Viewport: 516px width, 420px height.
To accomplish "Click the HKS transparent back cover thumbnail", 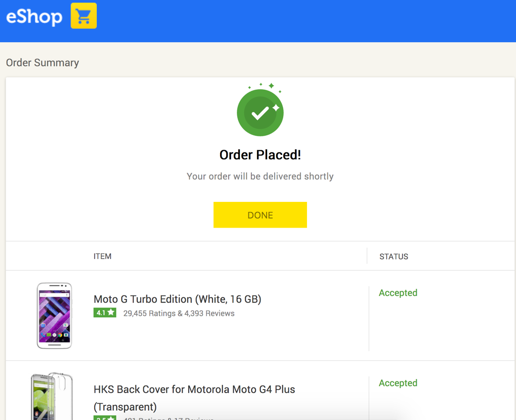I will [x=51, y=397].
